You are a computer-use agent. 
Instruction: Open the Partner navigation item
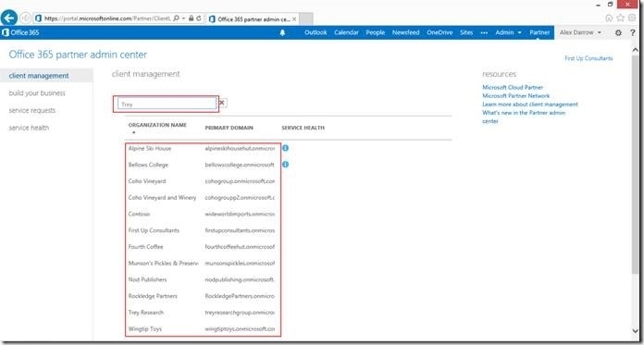[x=539, y=32]
